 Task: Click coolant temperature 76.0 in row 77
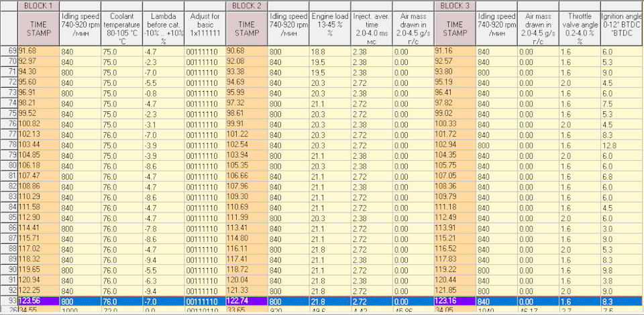121,135
